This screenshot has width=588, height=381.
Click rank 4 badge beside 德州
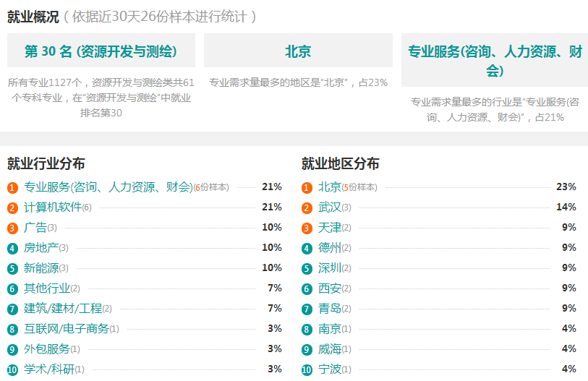(307, 248)
